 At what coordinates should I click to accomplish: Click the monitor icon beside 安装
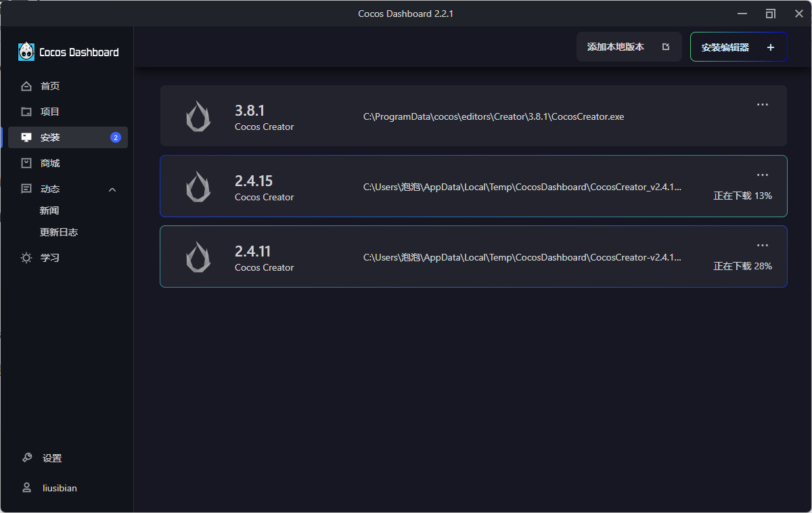26,137
